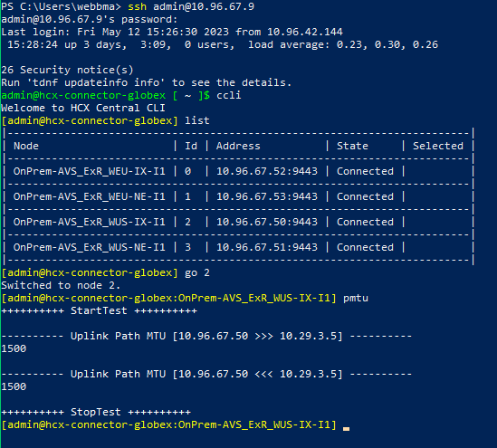Select node name OnPrem-AVS_ExR_WEU-NE-I1
497x448 pixels.
tap(90, 196)
